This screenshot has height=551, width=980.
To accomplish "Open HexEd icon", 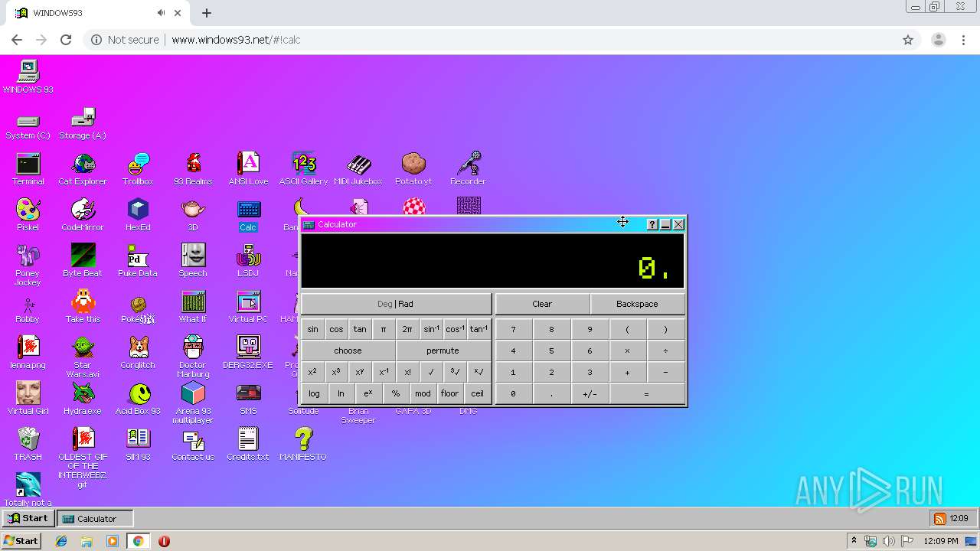I will tap(138, 215).
